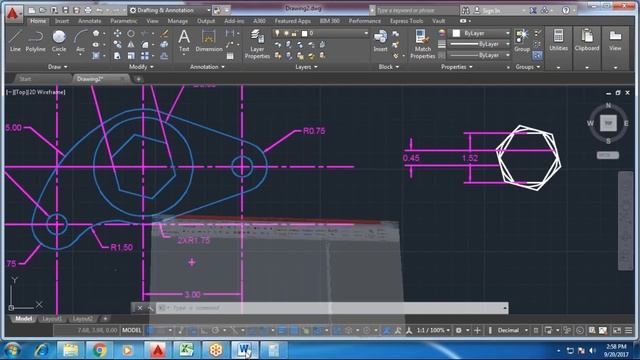Click the layer 0 color swatch
This screenshot has height=360, width=640.
coord(304,33)
